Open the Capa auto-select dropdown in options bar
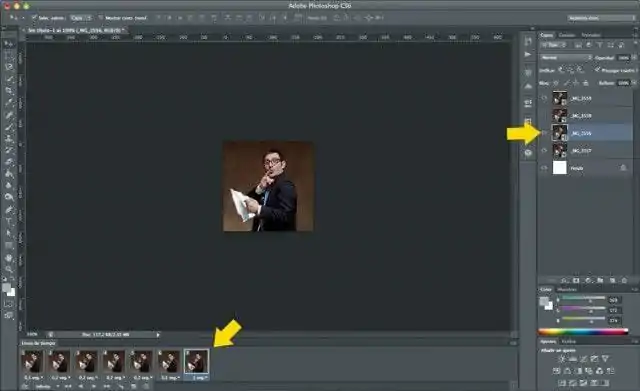Image resolution: width=640 pixels, height=391 pixels. (x=81, y=18)
